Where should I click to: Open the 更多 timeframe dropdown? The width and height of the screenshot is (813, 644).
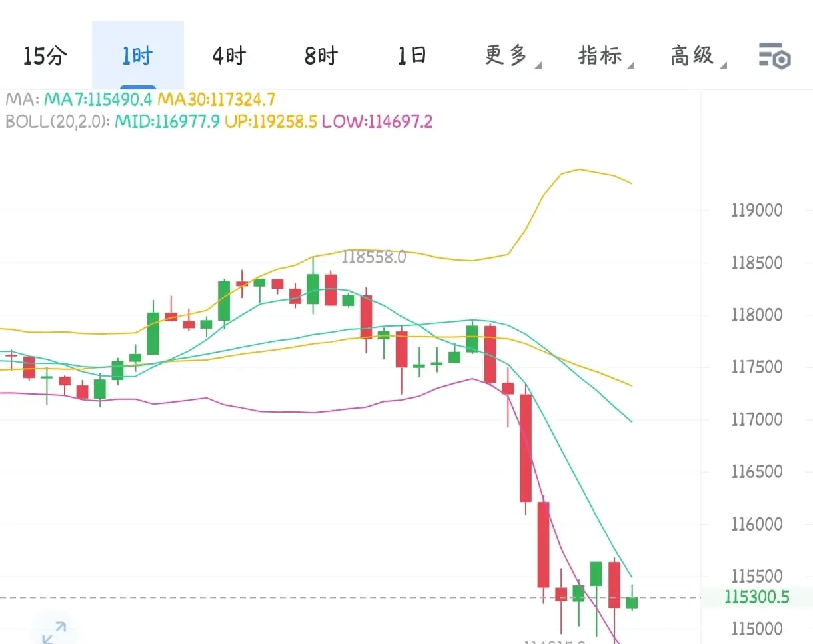[x=512, y=56]
